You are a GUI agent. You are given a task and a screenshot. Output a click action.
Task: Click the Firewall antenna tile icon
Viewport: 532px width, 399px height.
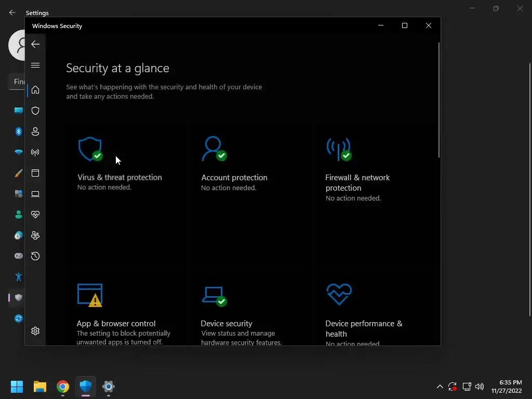339,149
